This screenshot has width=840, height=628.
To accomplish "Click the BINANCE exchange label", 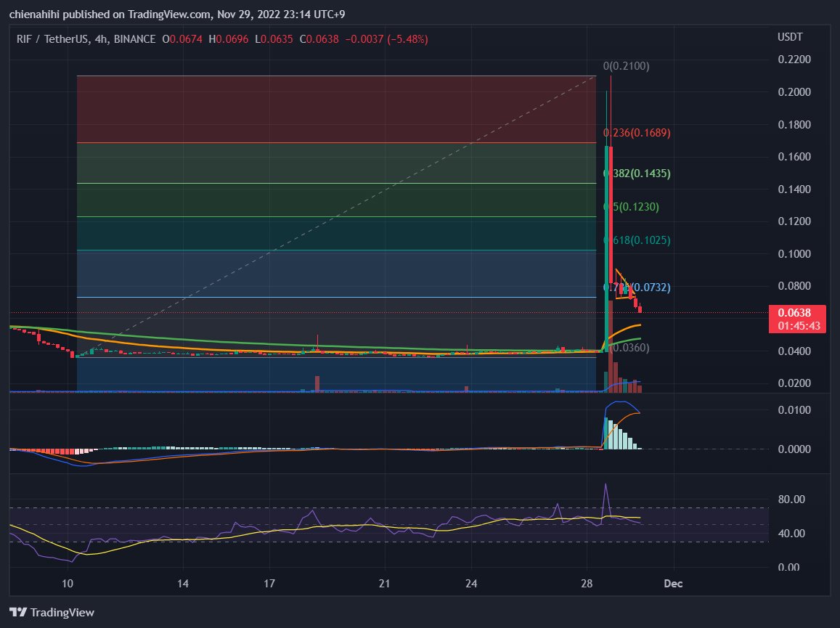I will click(x=134, y=39).
